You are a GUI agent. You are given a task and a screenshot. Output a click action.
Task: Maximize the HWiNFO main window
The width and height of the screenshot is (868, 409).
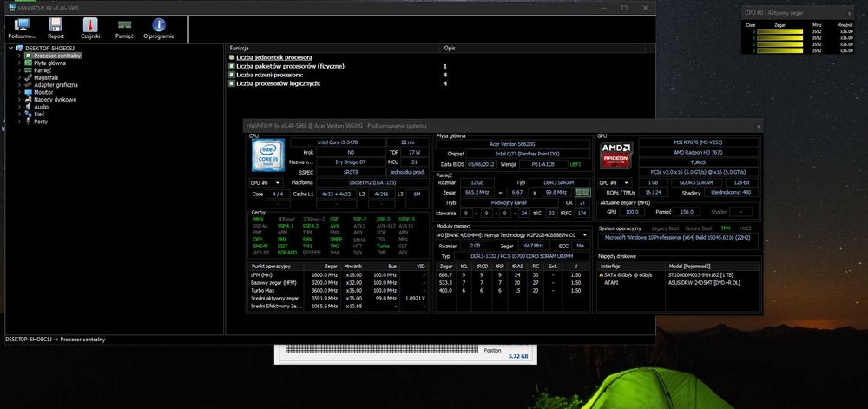624,8
